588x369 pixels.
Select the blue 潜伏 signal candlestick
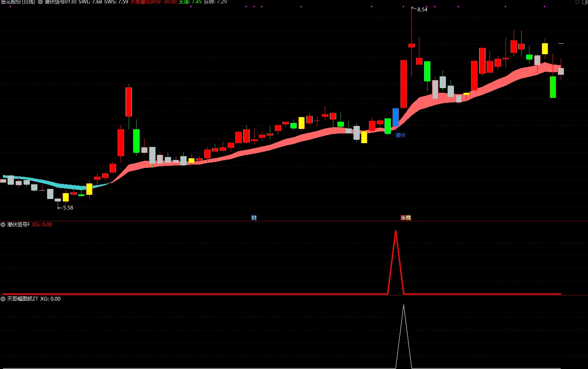(x=396, y=117)
